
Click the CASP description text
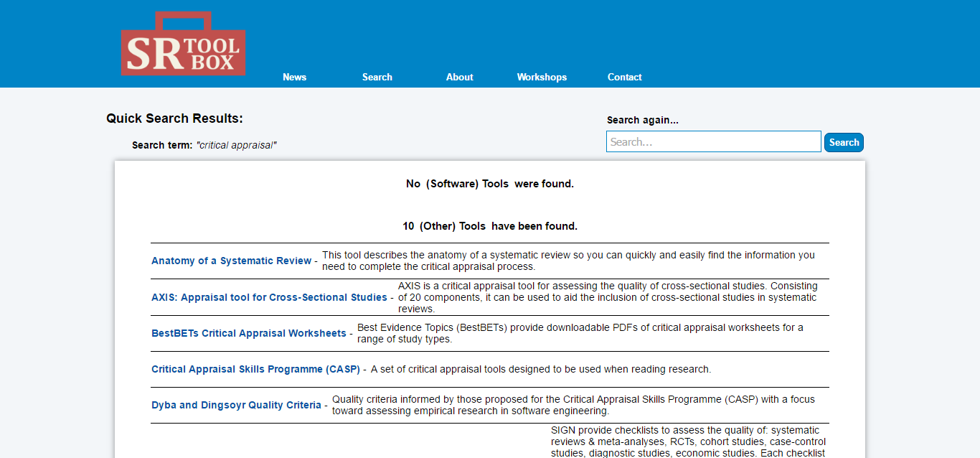[541, 369]
